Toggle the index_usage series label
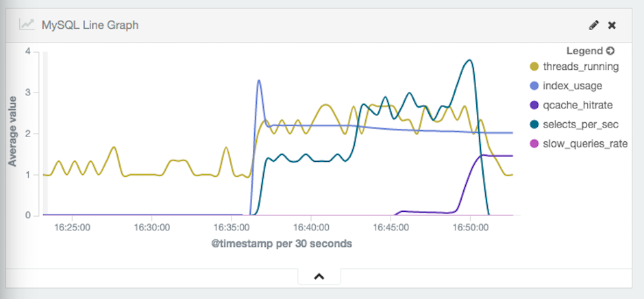This screenshot has width=644, height=299. pyautogui.click(x=572, y=86)
